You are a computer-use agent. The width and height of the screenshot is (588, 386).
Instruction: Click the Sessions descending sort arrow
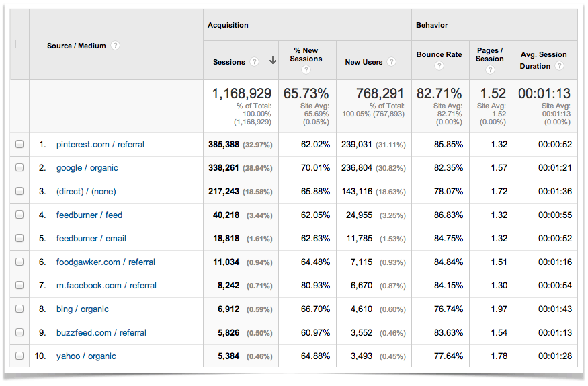coord(272,61)
